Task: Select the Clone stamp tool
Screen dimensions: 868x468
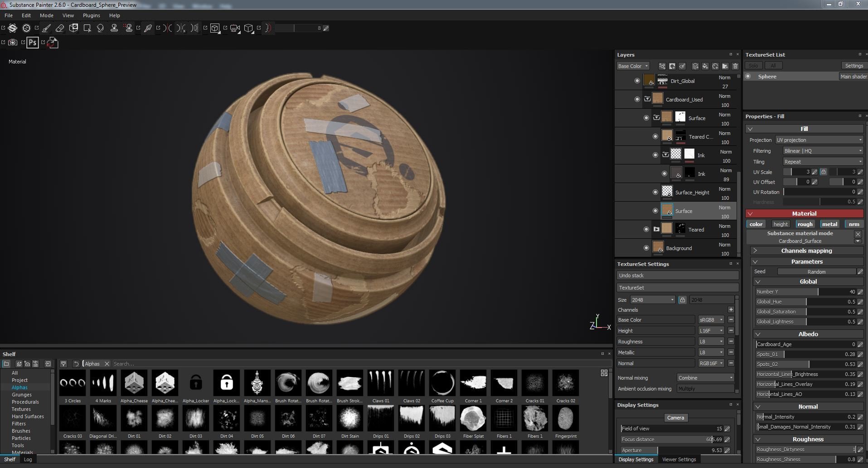Action: tap(114, 28)
